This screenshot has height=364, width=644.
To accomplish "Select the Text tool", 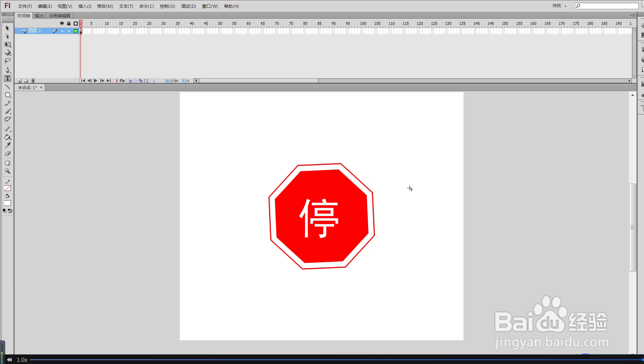I will pyautogui.click(x=7, y=78).
